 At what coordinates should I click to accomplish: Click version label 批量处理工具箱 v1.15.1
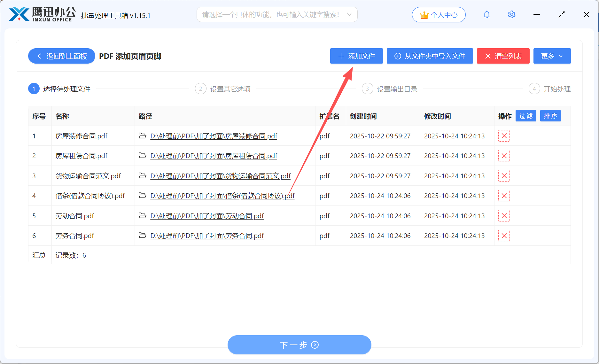[116, 15]
